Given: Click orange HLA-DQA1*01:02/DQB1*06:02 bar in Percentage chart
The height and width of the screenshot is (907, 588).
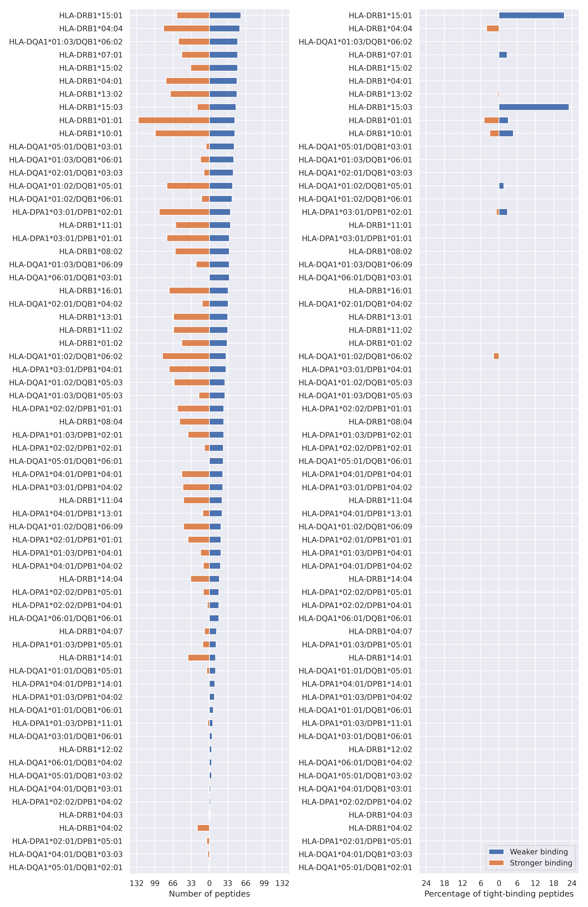Looking at the screenshot, I should (x=496, y=356).
